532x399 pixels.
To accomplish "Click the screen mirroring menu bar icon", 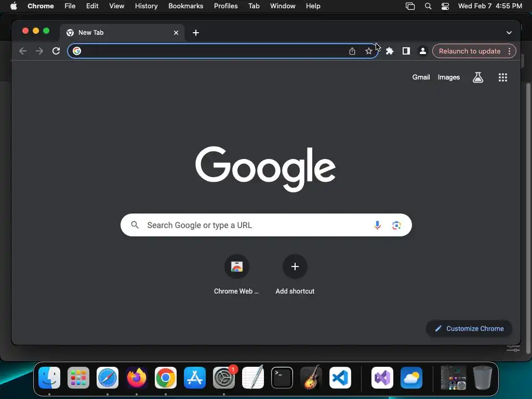I will pyautogui.click(x=410, y=6).
